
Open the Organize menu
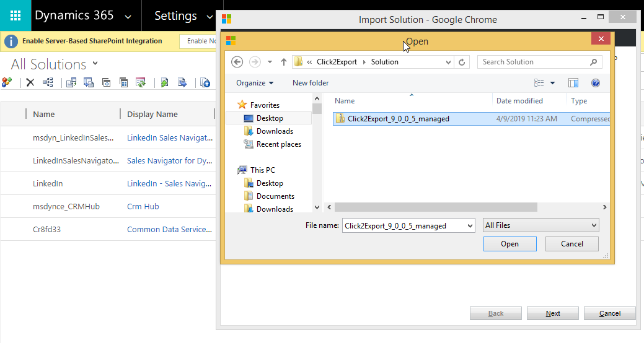(x=255, y=83)
